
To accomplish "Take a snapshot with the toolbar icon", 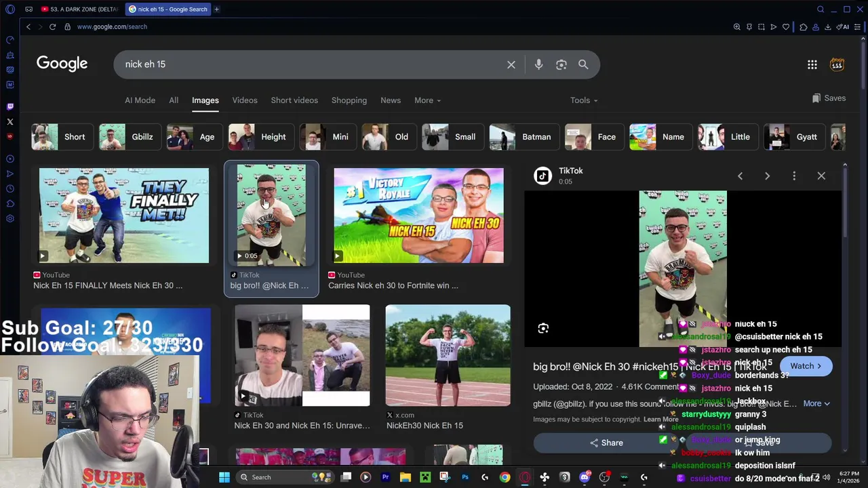I will (x=761, y=26).
